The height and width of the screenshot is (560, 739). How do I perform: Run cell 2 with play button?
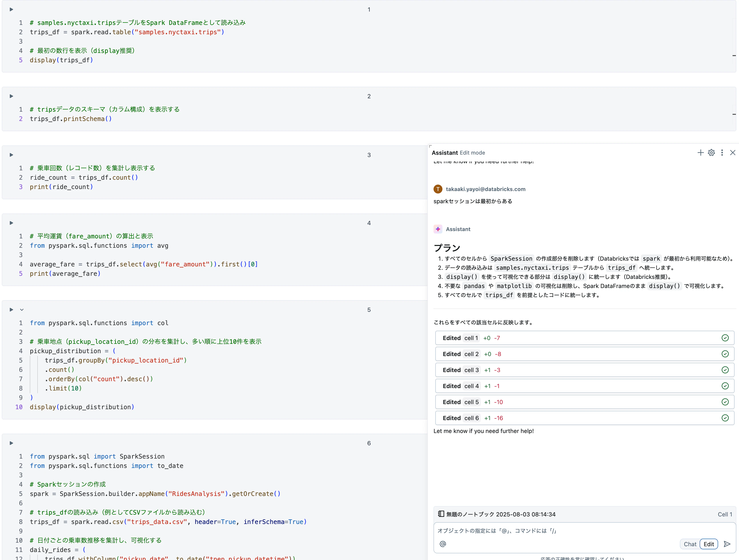(11, 96)
